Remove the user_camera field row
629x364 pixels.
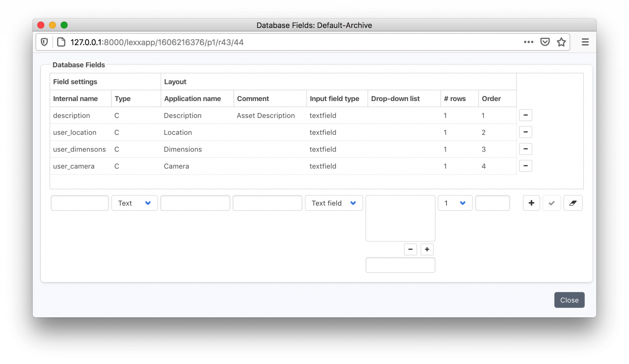coord(525,166)
